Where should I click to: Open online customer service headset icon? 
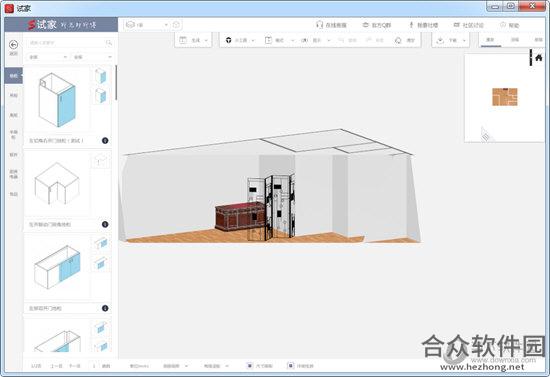[319, 25]
